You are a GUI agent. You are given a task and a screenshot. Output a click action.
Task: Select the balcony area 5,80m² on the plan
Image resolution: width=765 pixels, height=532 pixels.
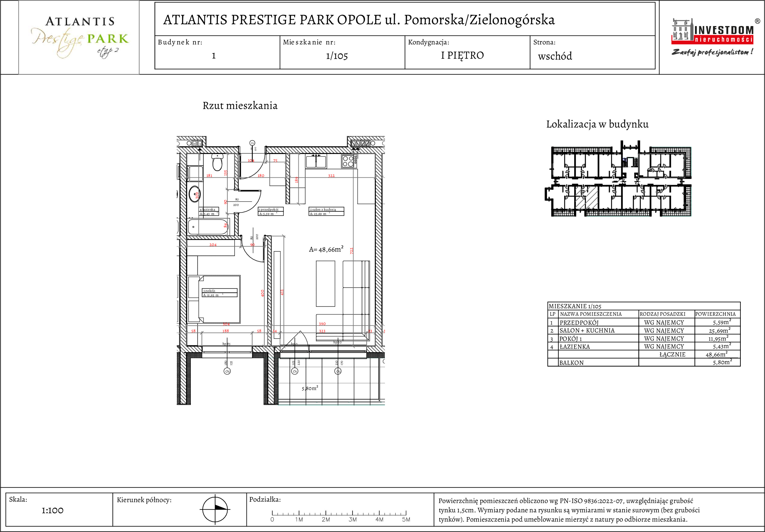pyautogui.click(x=310, y=388)
